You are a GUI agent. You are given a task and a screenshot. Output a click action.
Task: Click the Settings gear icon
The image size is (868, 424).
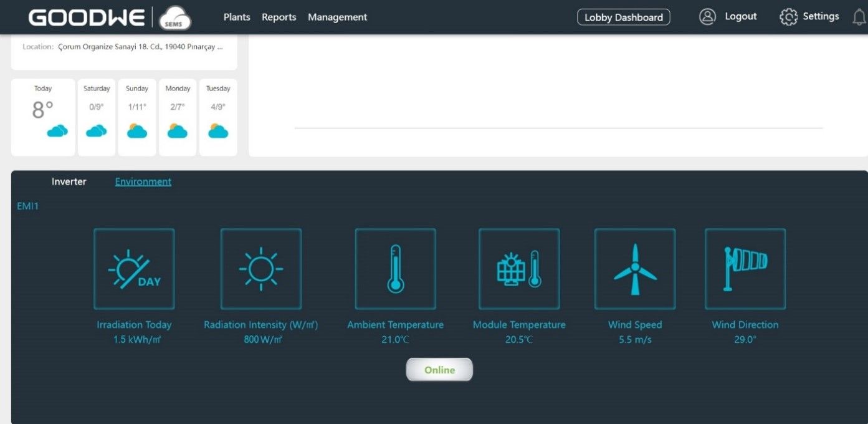pos(788,17)
